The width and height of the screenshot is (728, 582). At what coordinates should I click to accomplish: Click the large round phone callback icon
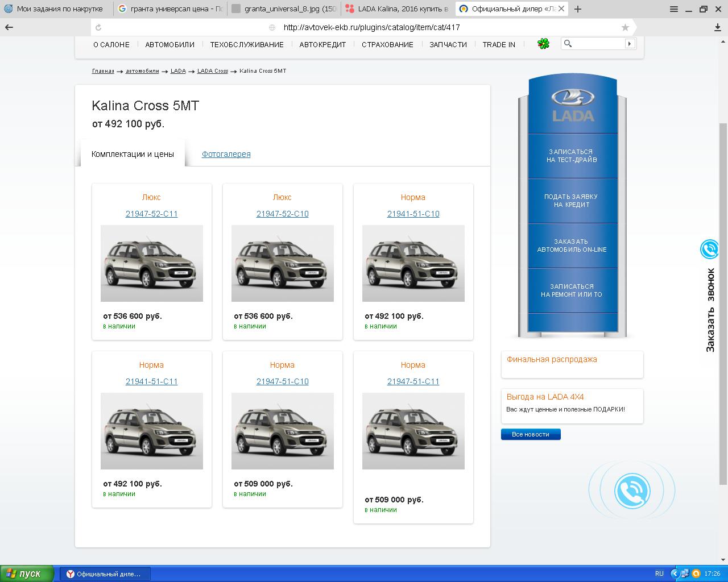coord(632,490)
